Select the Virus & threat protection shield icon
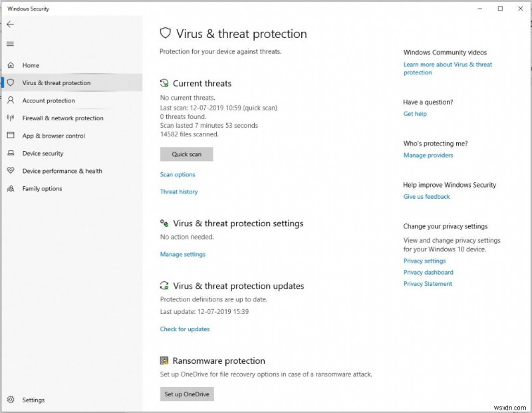 (10, 82)
